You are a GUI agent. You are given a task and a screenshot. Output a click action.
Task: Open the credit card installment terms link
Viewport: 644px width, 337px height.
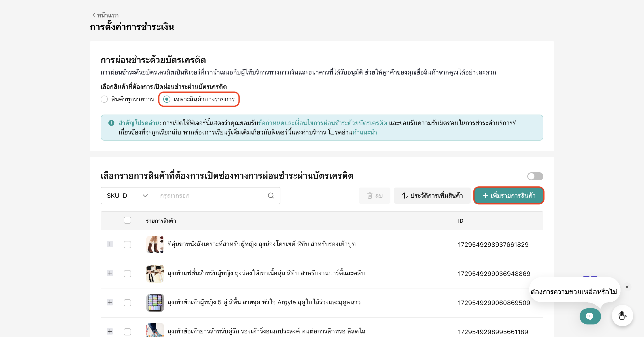[322, 123]
